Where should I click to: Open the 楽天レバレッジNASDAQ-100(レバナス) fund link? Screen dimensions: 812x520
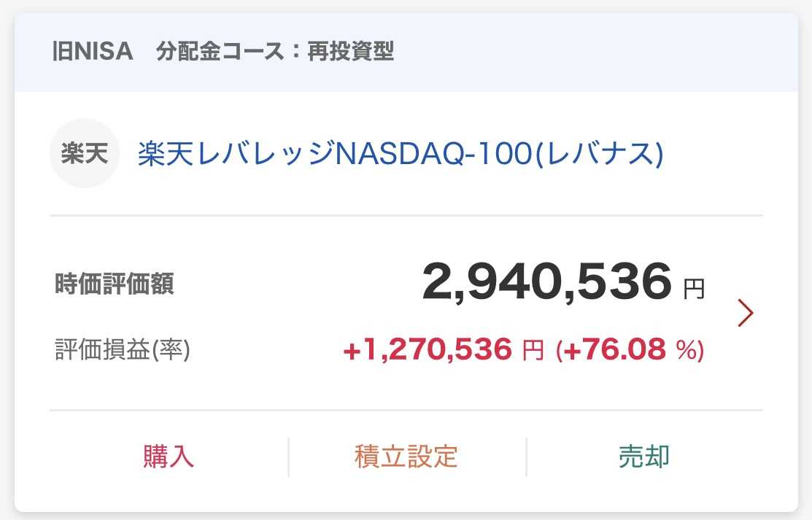tap(400, 155)
